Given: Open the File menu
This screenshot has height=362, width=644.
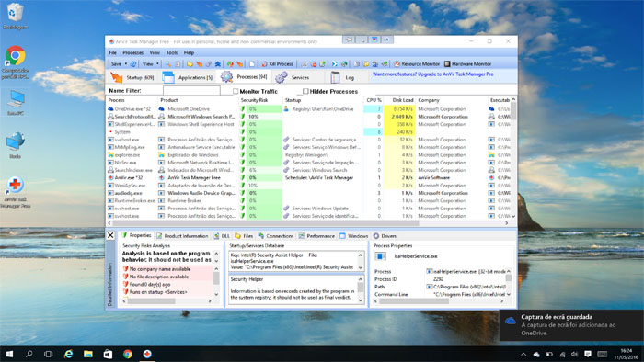Looking at the screenshot, I should coord(112,52).
